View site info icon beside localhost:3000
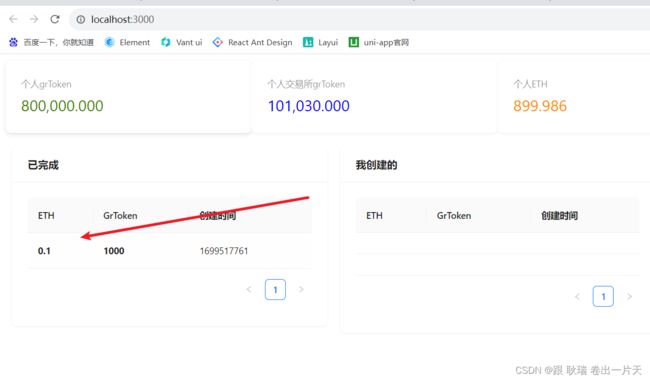Viewport: 650px width, 380px height. pyautogui.click(x=81, y=19)
